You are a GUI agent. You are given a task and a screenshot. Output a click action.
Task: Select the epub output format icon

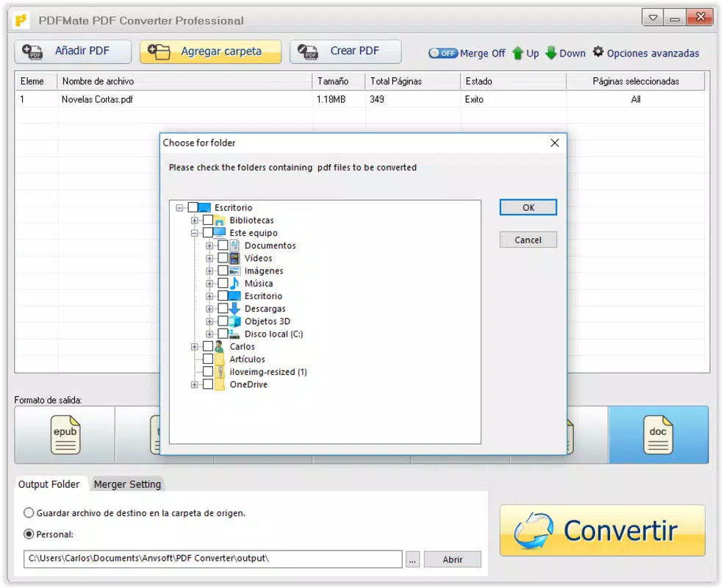(65, 435)
